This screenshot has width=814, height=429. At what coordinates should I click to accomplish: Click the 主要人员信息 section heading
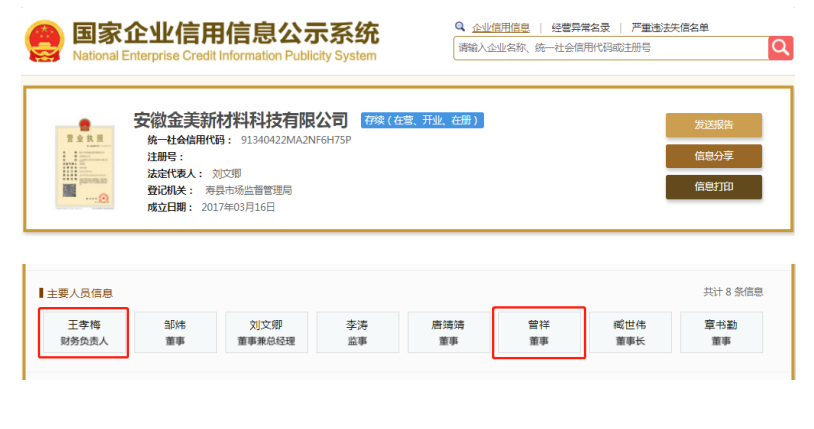(x=79, y=293)
